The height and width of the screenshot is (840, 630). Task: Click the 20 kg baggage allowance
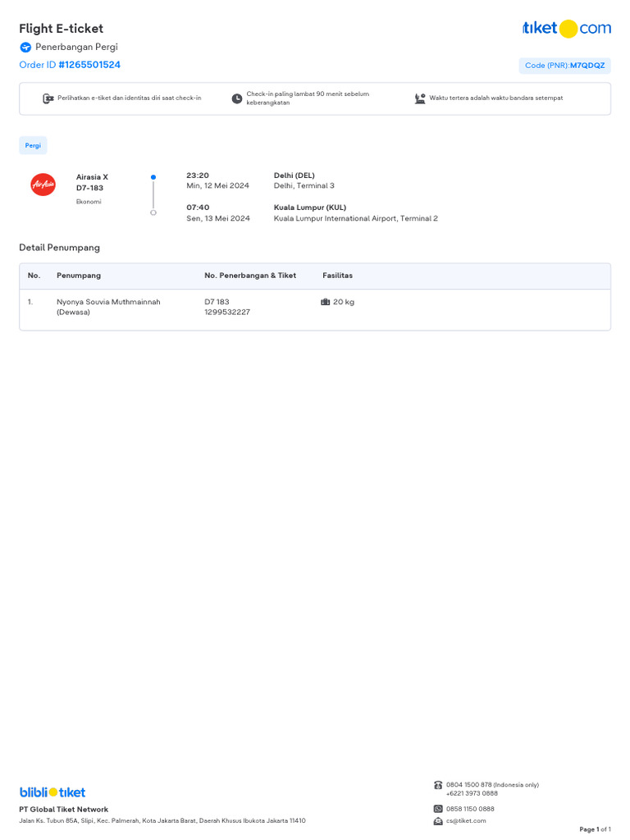[344, 302]
